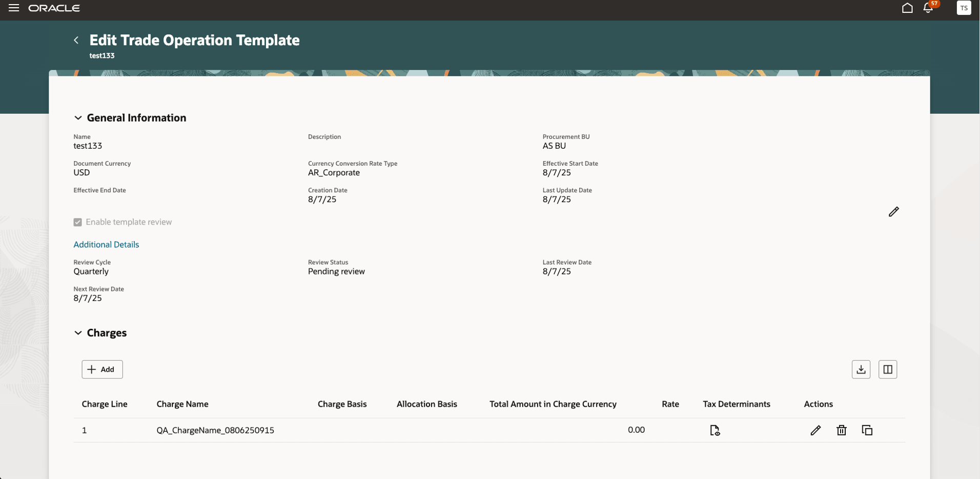
Task: Click charge line number 1 cell
Action: pyautogui.click(x=84, y=430)
